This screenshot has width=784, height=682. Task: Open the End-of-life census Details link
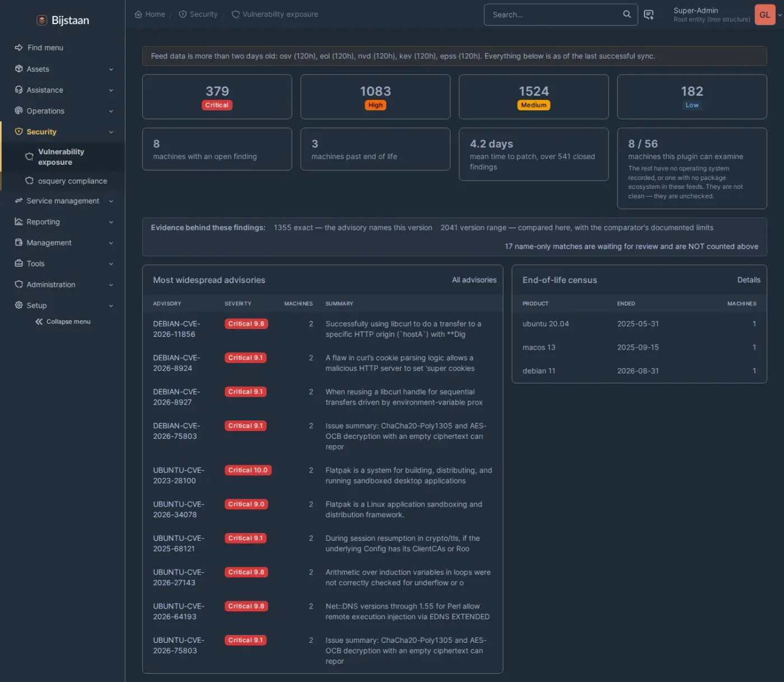tap(749, 280)
